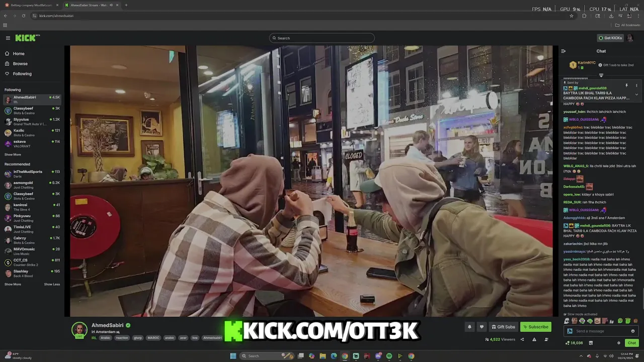
Task: Open Microsoft Edge from the taskbar
Action: click(334, 356)
